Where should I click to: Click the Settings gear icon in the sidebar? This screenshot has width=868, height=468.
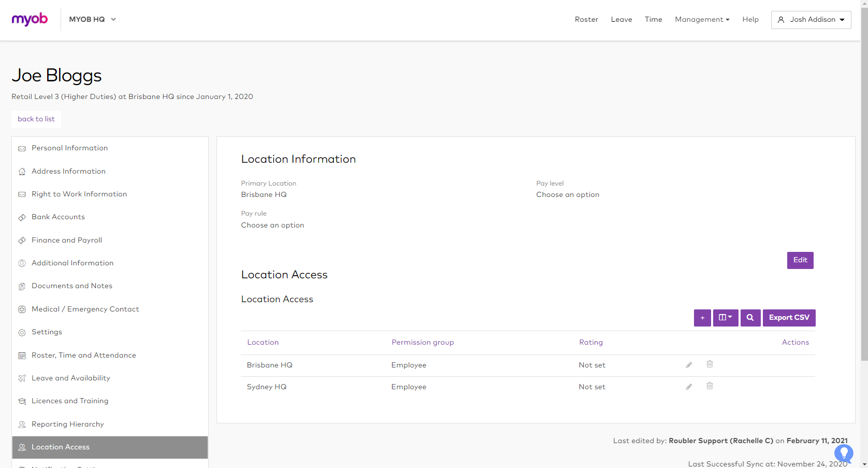pyautogui.click(x=22, y=332)
